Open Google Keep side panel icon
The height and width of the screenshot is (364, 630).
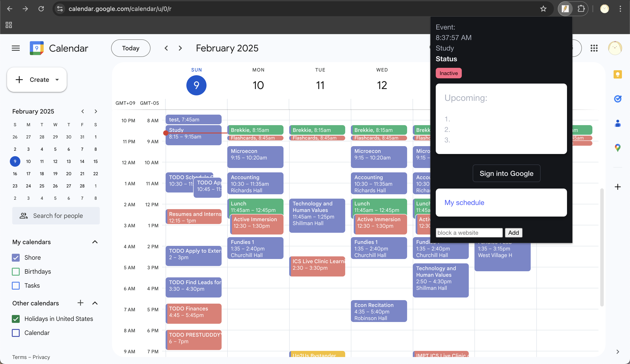pos(618,75)
